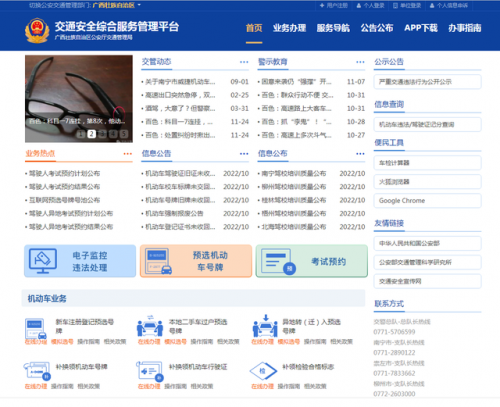Open the 广西壮族自治区 department dropdown
500x407 pixels.
coord(116,5)
